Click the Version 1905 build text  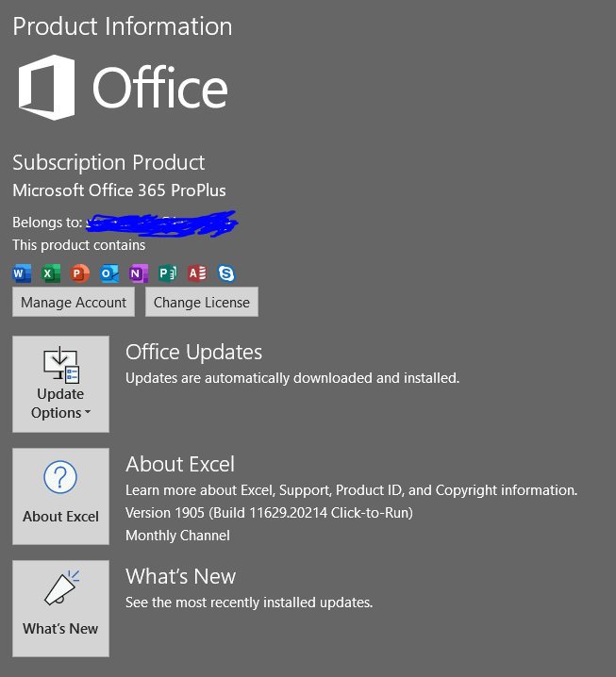269,513
